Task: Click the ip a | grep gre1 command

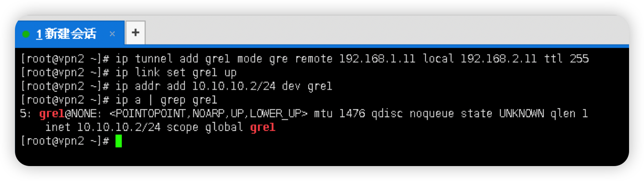Action: pyautogui.click(x=167, y=100)
